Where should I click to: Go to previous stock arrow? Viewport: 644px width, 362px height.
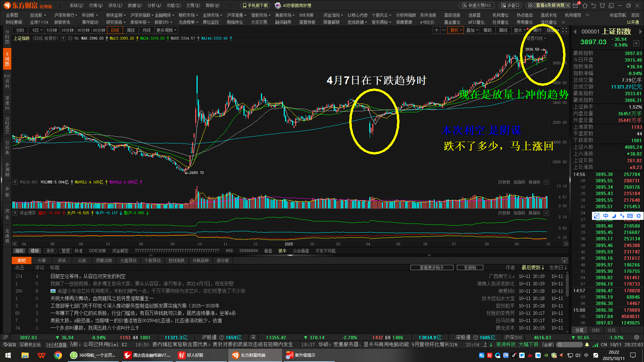pos(575,32)
